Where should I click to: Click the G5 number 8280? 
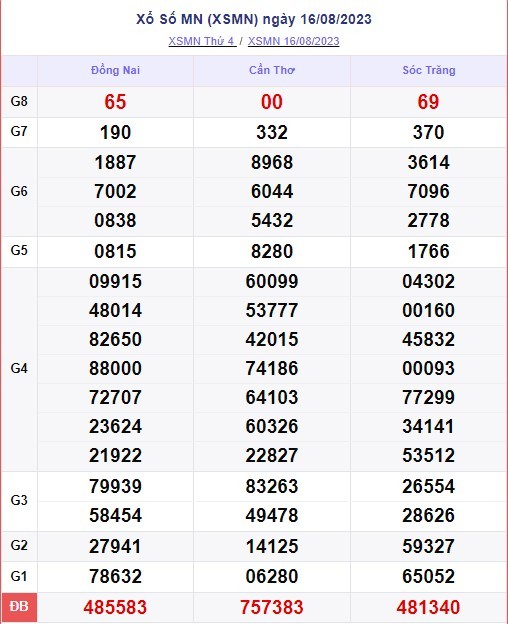pyautogui.click(x=272, y=252)
